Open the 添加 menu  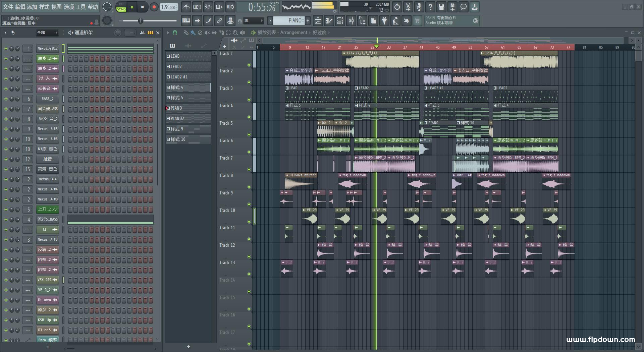32,7
